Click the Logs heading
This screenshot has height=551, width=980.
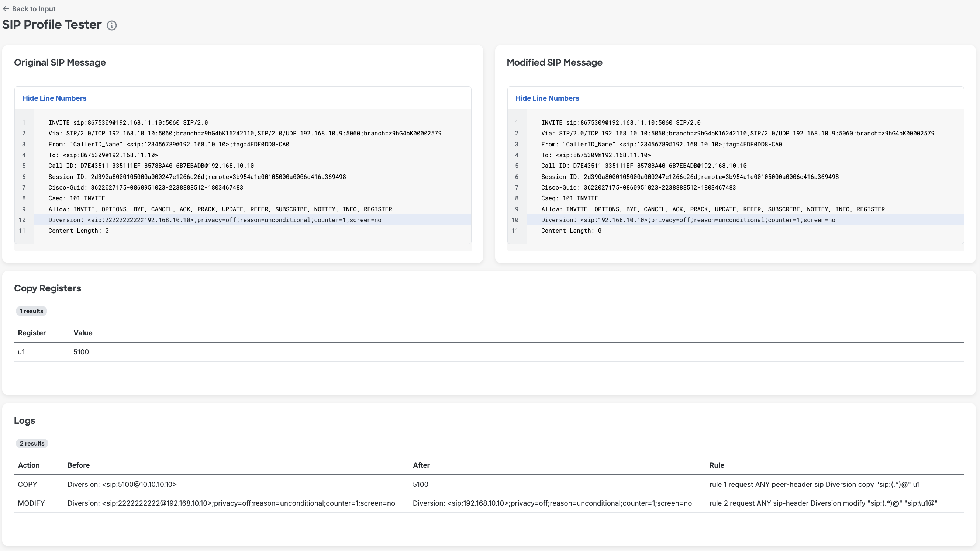24,420
